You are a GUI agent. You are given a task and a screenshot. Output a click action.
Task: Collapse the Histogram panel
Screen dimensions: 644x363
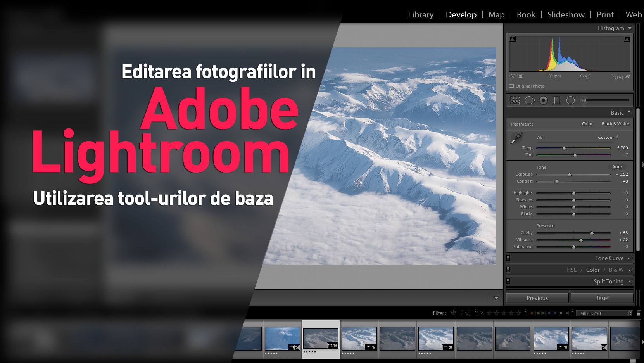630,28
